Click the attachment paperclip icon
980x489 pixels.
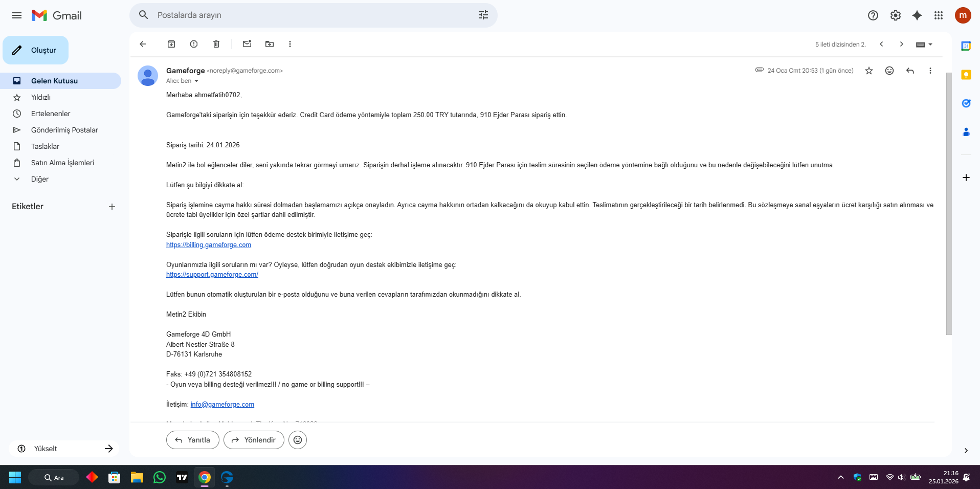coord(760,70)
